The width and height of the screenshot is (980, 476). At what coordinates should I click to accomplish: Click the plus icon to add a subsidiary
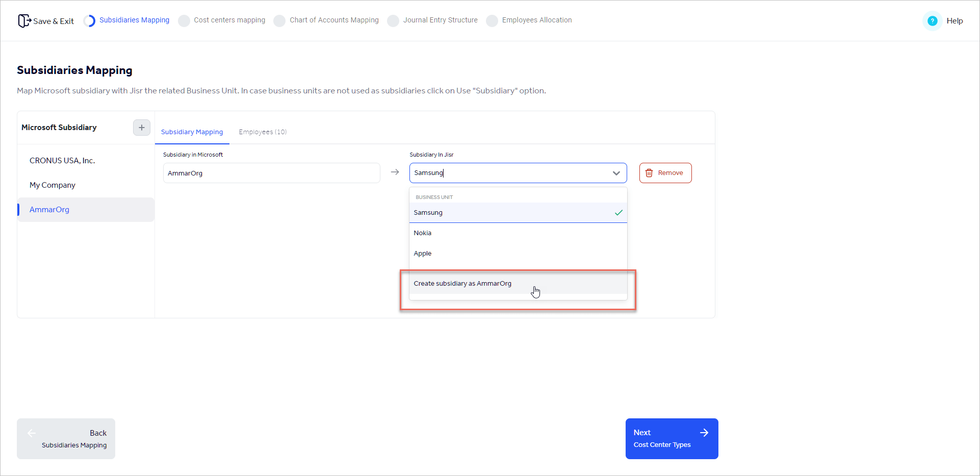[141, 128]
